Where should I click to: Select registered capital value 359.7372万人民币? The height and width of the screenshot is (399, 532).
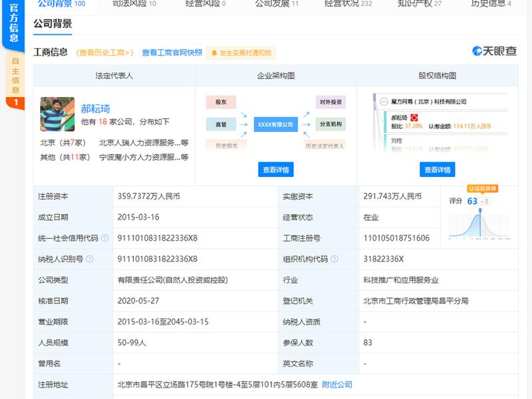[x=149, y=196]
